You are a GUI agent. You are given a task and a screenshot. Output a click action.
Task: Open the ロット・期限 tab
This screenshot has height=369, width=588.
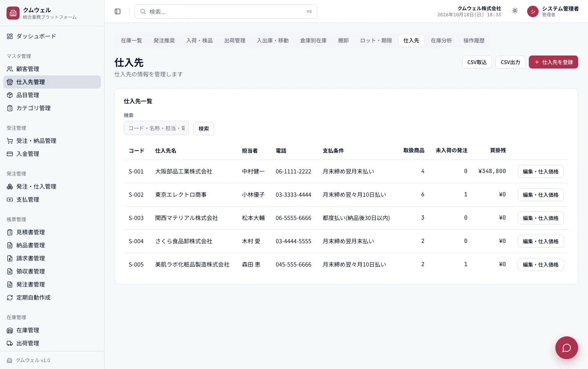(376, 40)
